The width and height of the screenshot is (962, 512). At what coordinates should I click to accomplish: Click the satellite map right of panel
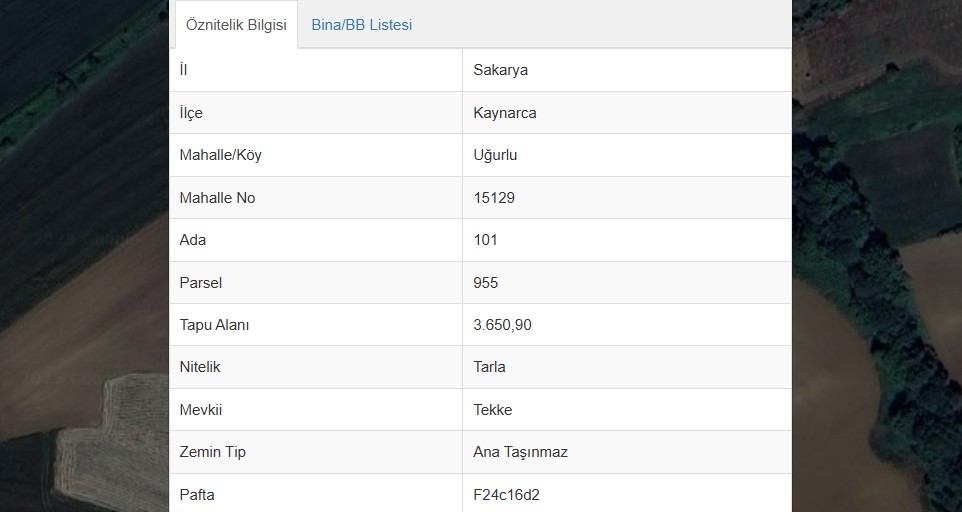tap(877, 256)
